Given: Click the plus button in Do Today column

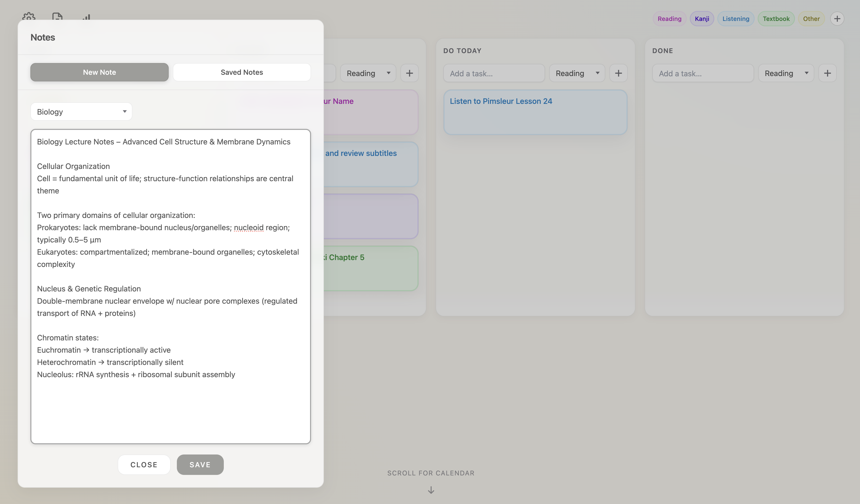Looking at the screenshot, I should (618, 73).
